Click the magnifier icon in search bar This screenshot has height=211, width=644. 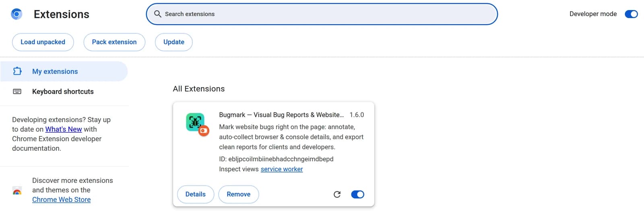(x=158, y=14)
